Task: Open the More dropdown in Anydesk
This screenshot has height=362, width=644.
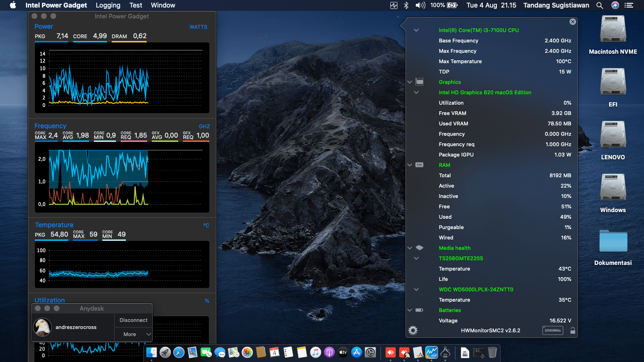Action: [x=133, y=334]
